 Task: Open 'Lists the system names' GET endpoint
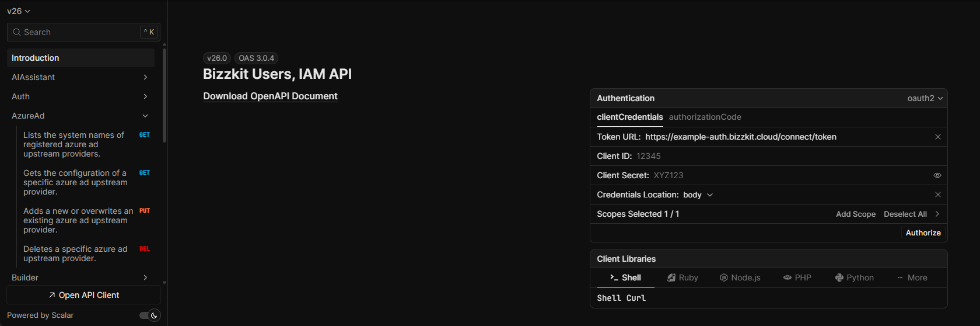click(86, 144)
